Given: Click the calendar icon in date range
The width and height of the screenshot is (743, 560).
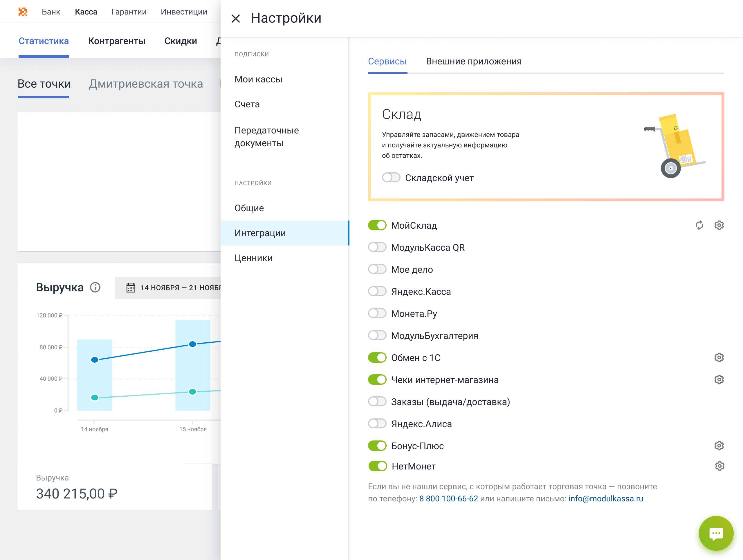Looking at the screenshot, I should coord(131,288).
